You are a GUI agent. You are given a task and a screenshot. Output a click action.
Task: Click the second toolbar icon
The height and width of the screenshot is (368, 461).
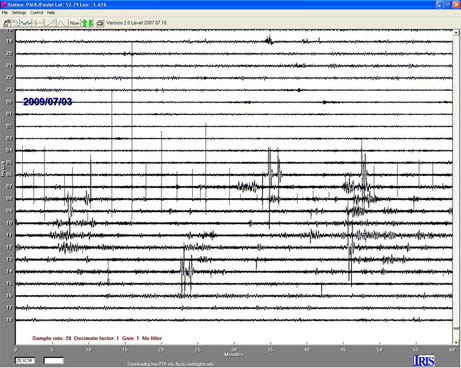15,23
